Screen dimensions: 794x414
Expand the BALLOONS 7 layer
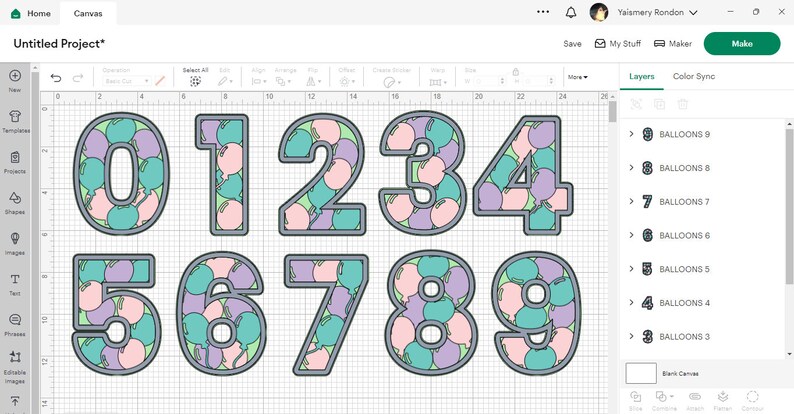(x=631, y=201)
